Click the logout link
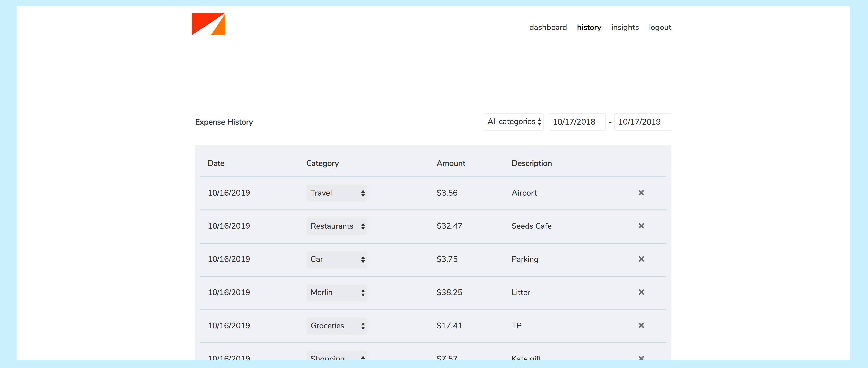 click(x=660, y=27)
